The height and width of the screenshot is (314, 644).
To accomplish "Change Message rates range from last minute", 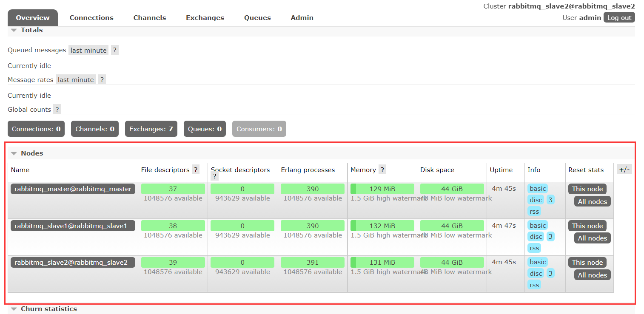I will (76, 80).
